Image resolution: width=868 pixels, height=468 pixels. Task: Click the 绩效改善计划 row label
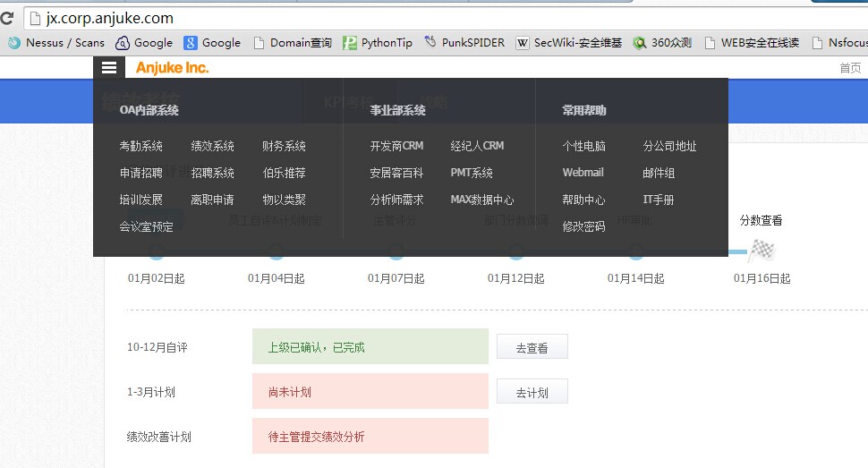[x=159, y=437]
